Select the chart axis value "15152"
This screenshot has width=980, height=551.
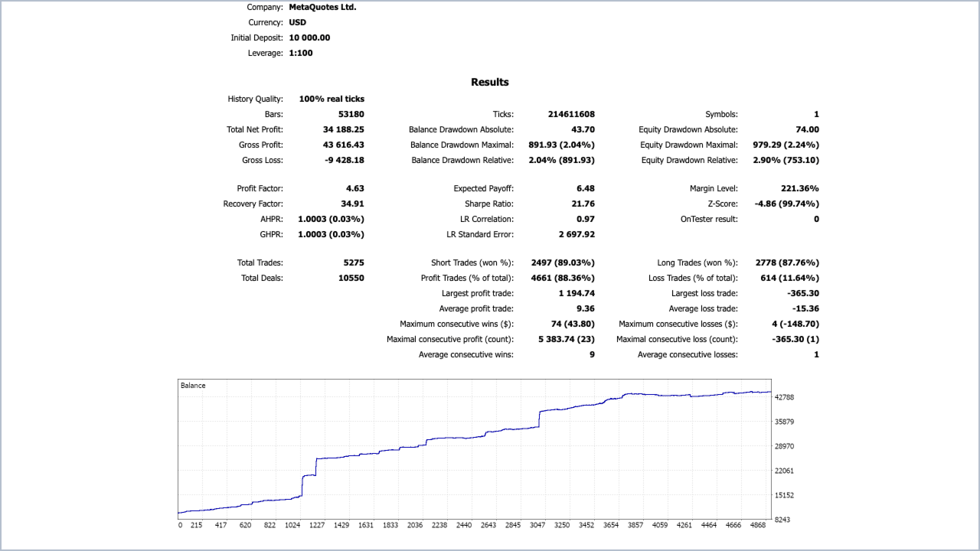tap(785, 495)
